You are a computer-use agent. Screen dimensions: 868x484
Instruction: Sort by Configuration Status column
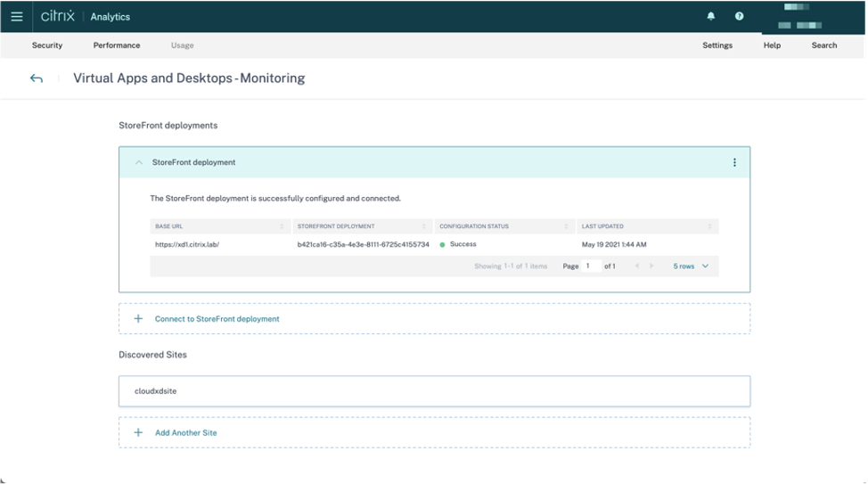[x=567, y=226]
